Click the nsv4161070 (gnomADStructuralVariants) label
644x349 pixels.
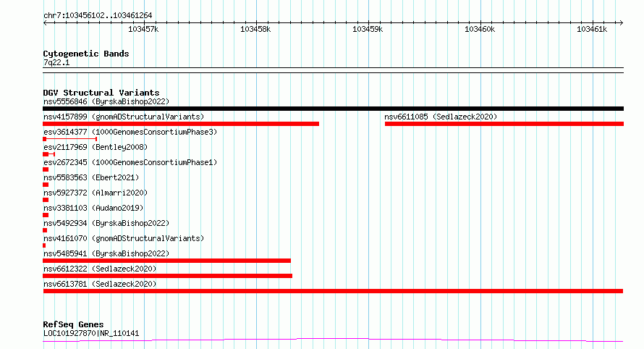pos(124,238)
